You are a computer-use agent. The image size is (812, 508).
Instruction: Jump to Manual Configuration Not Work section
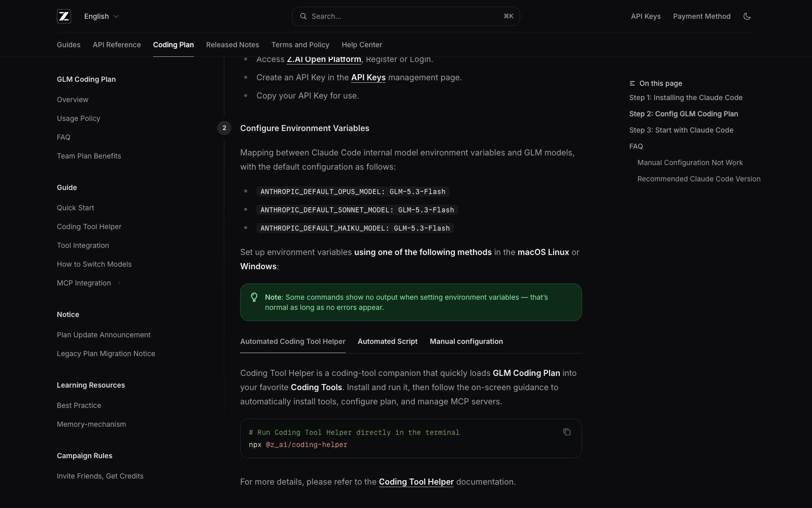(690, 163)
